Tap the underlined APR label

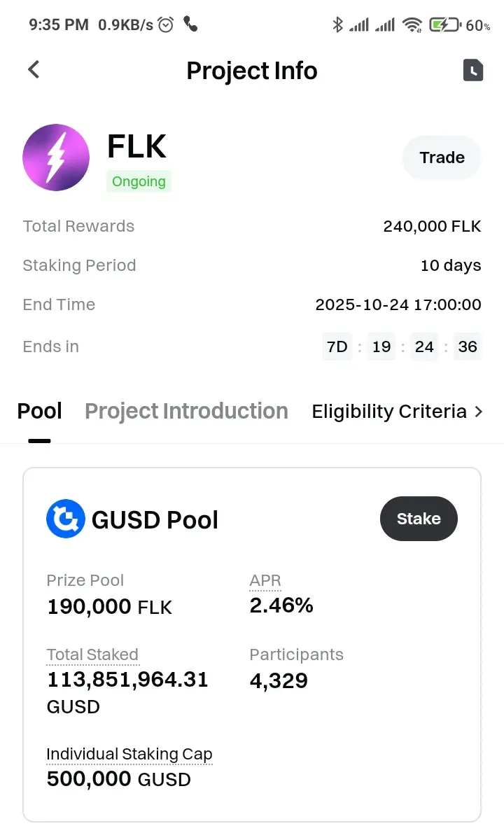point(265,580)
